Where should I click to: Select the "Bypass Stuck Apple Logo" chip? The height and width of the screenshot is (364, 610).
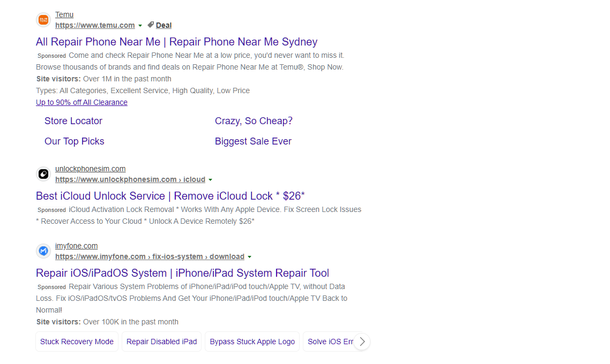tap(252, 342)
